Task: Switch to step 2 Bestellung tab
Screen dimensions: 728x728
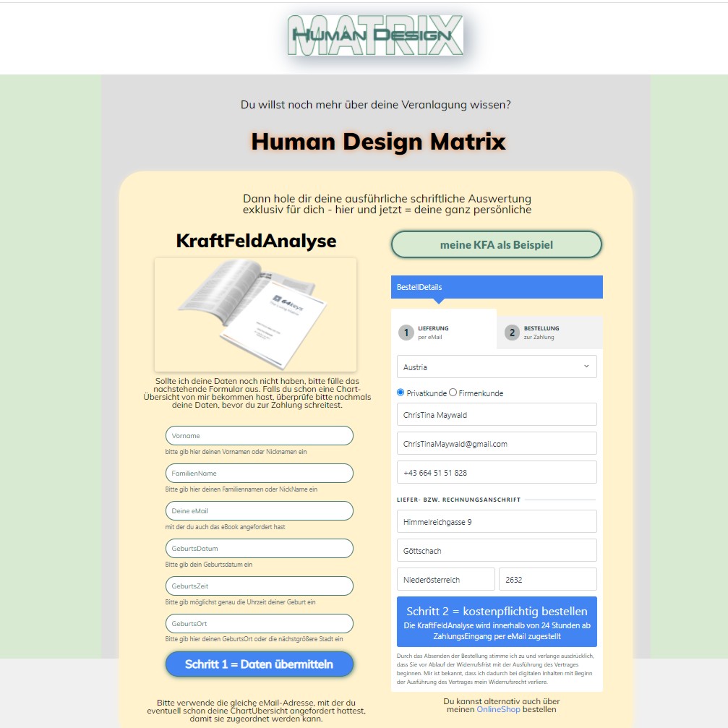Action: coord(549,333)
